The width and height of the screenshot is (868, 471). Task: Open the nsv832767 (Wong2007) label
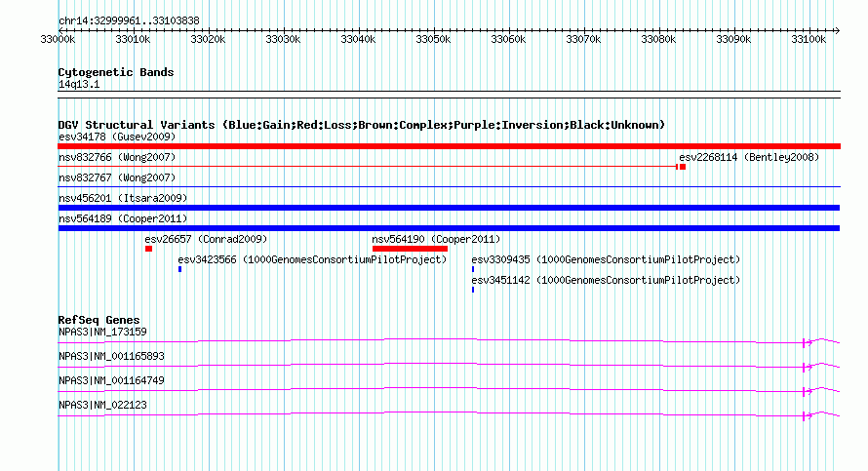[117, 177]
